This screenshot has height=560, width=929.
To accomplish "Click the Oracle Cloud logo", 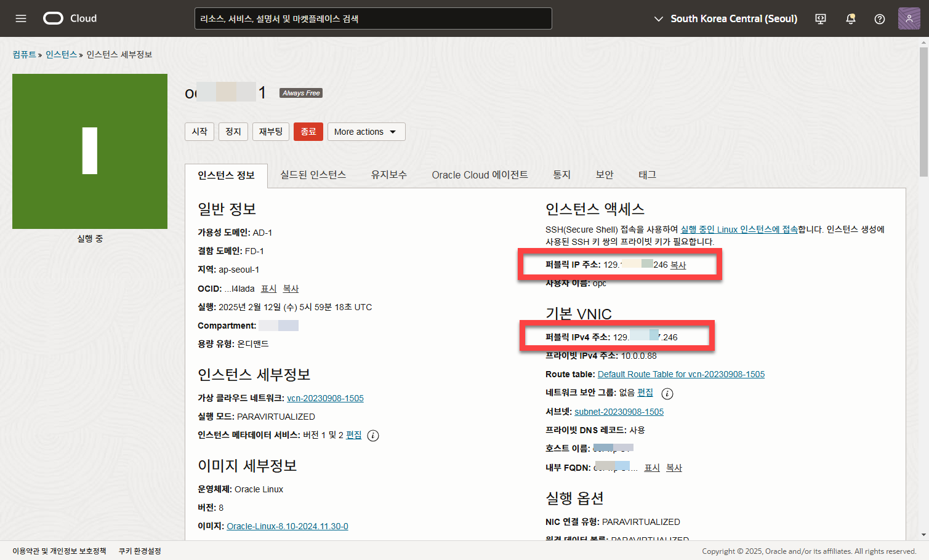I will 70,18.
